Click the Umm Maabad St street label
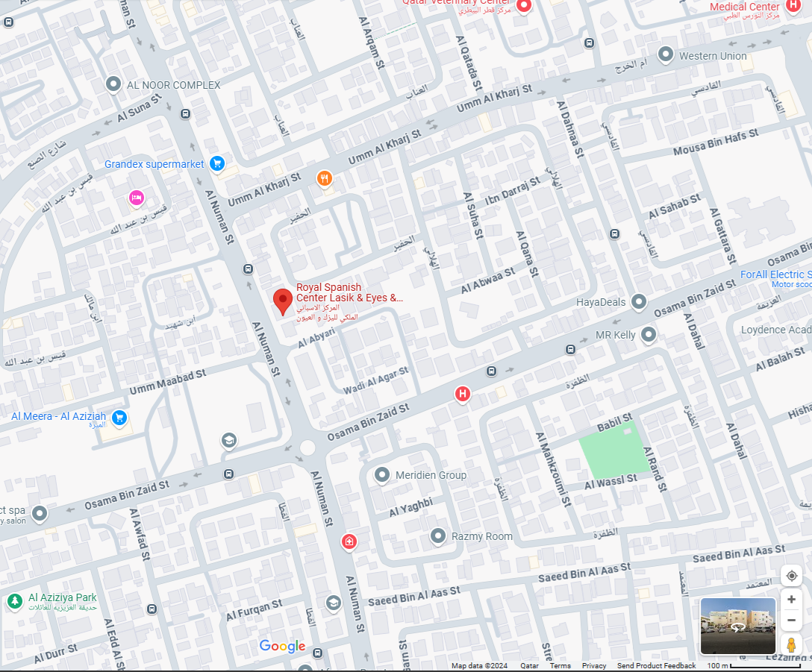812x672 pixels. [168, 382]
